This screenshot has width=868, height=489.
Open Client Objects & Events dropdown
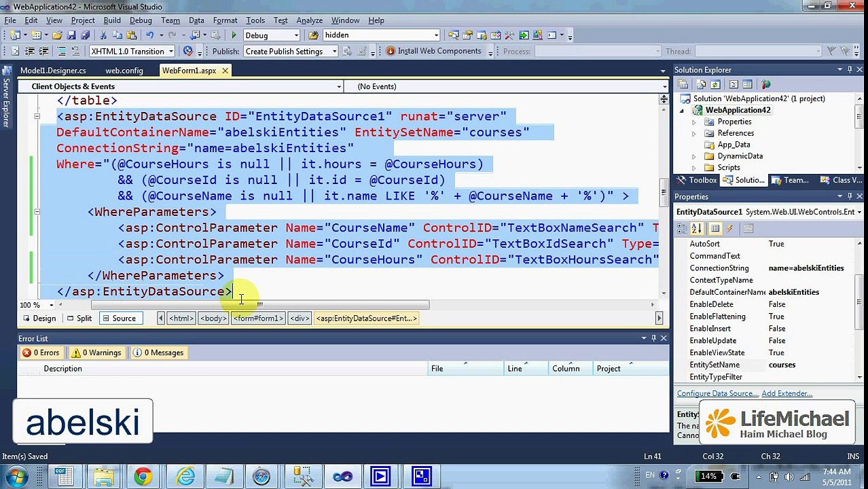[339, 86]
